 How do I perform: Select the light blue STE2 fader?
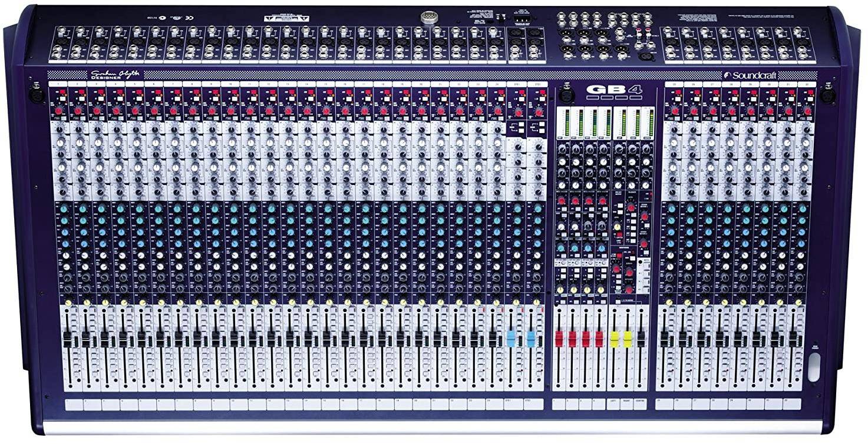click(x=531, y=339)
